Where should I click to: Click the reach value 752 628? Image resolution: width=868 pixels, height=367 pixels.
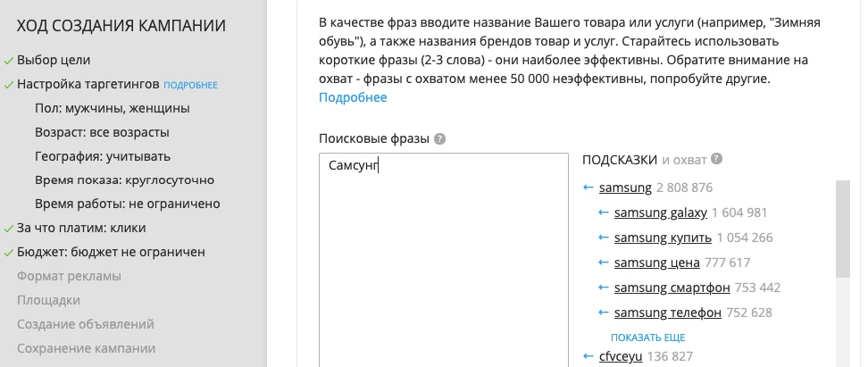(x=749, y=313)
